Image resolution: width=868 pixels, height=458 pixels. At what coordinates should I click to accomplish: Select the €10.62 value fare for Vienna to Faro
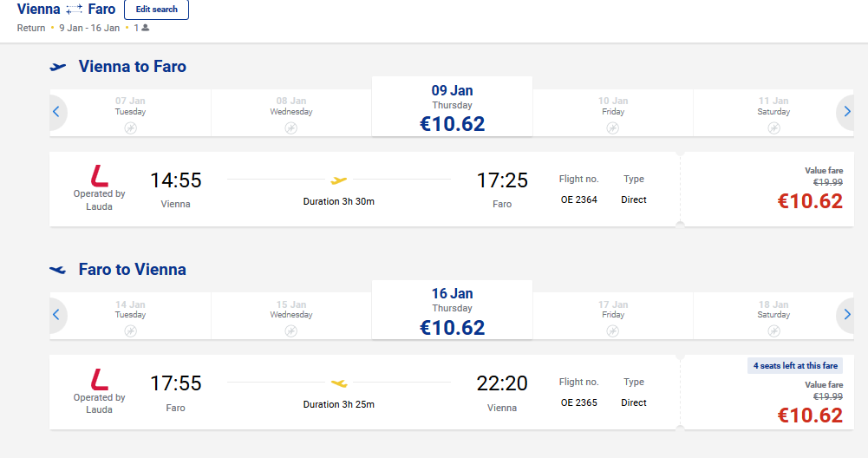click(x=810, y=201)
